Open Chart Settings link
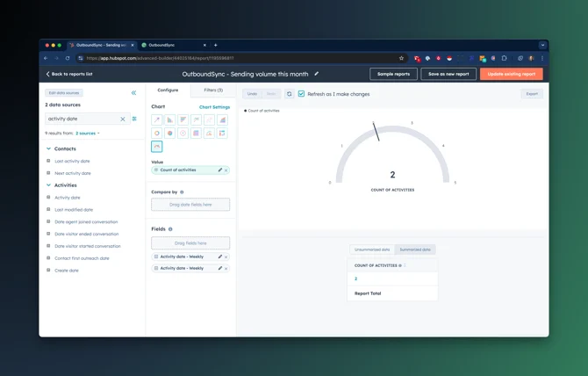 tap(214, 107)
